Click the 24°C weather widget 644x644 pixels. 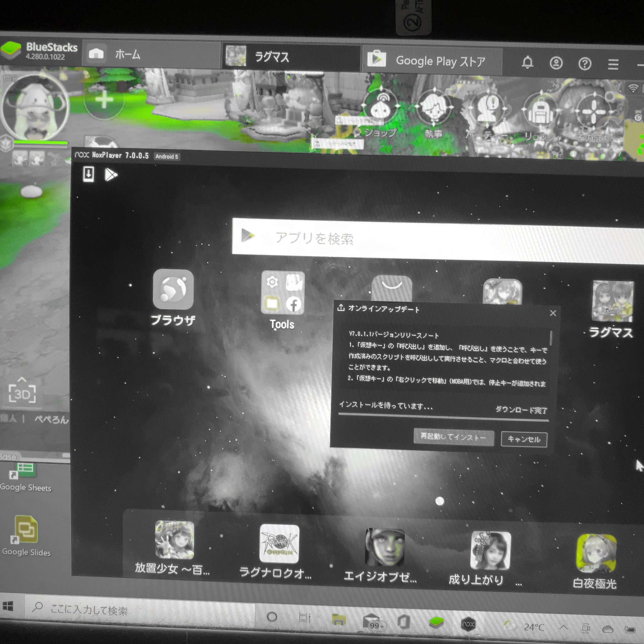pyautogui.click(x=524, y=627)
